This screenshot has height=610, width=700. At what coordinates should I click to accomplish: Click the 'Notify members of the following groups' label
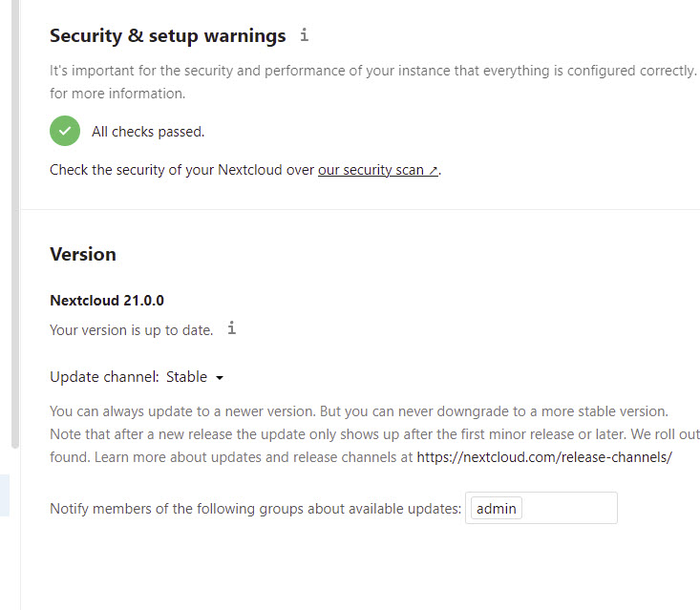255,509
